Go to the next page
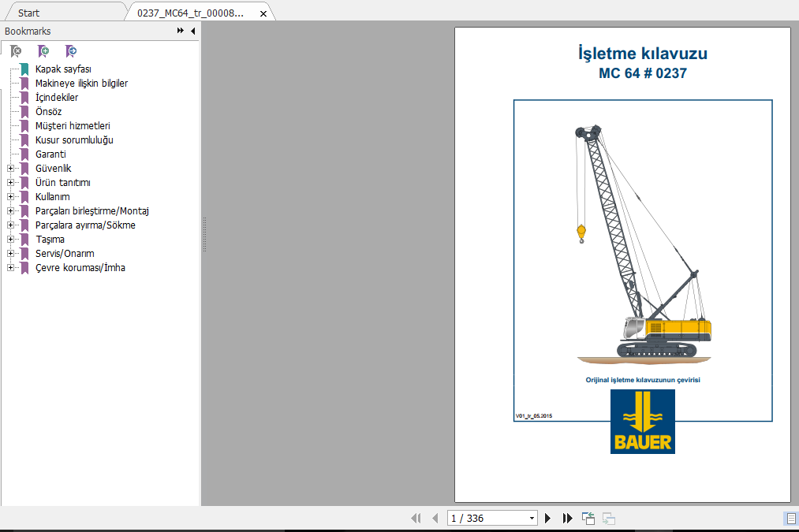The image size is (799, 532). [547, 519]
